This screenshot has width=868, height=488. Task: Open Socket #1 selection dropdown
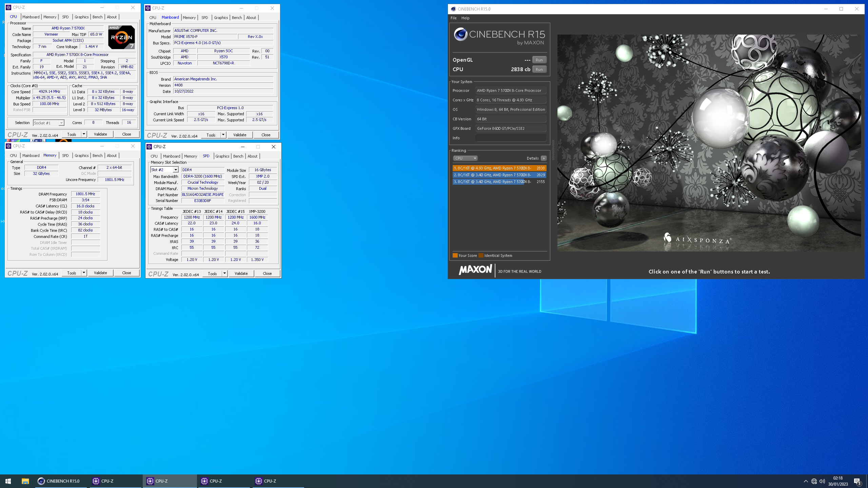[48, 123]
